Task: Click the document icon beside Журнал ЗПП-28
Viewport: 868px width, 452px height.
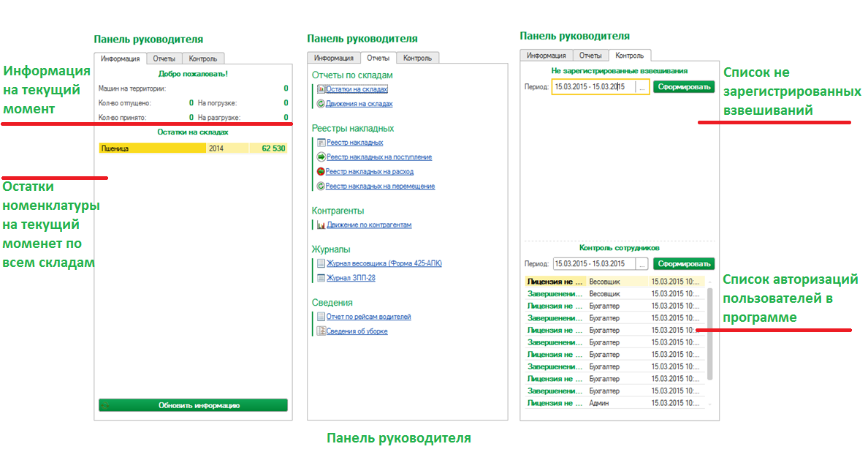Action: (321, 278)
